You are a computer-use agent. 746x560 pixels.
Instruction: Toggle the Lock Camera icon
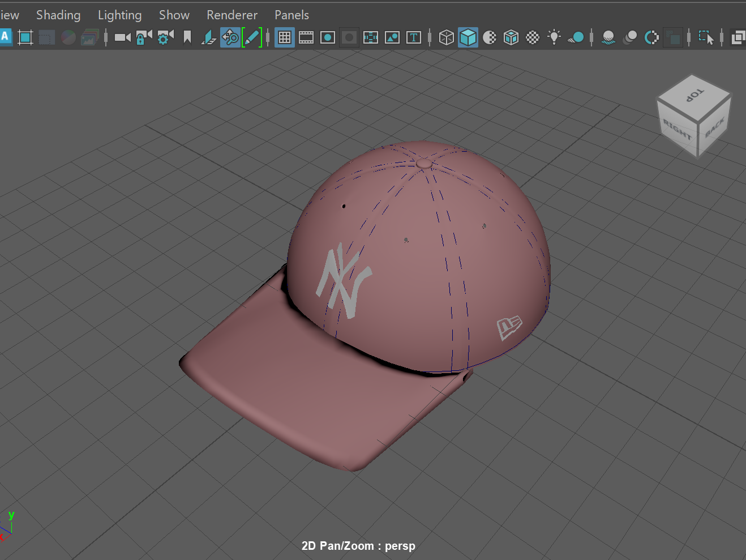pos(144,37)
